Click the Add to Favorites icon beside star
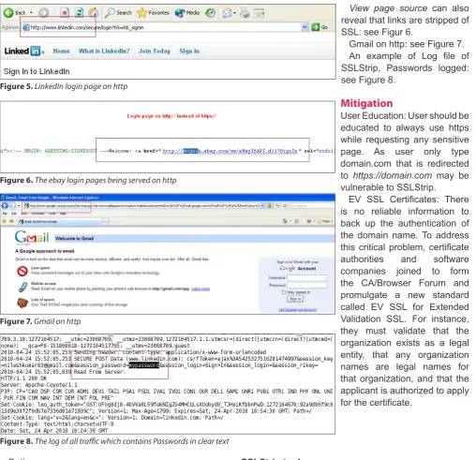 (11, 221)
